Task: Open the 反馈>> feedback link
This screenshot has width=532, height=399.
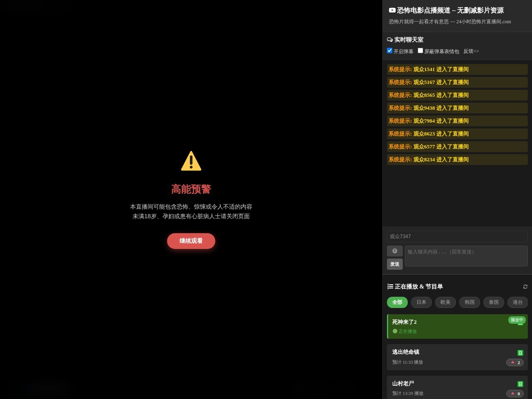Action: click(471, 51)
